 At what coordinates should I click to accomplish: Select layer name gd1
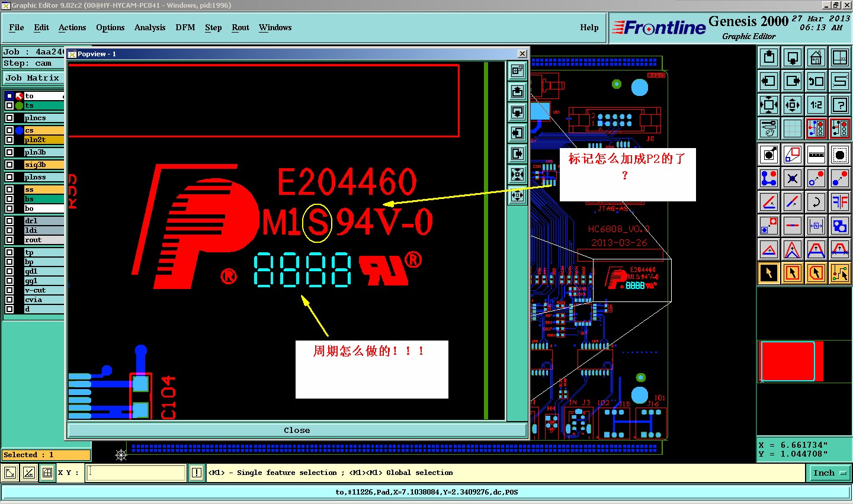click(x=43, y=271)
